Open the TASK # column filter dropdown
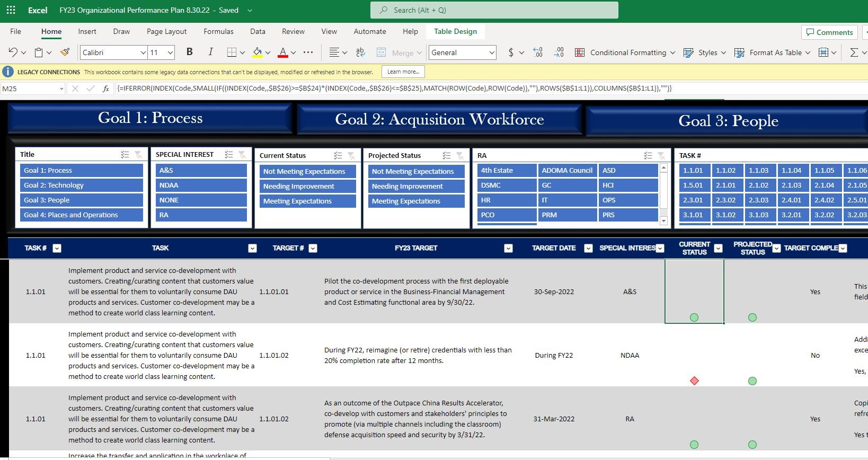The width and height of the screenshot is (868, 460). (57, 248)
